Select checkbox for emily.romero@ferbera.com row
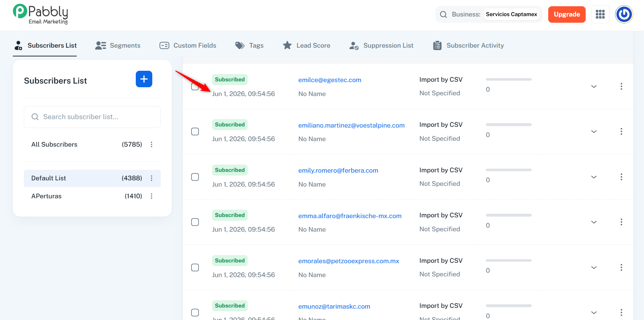The image size is (644, 320). (x=195, y=177)
